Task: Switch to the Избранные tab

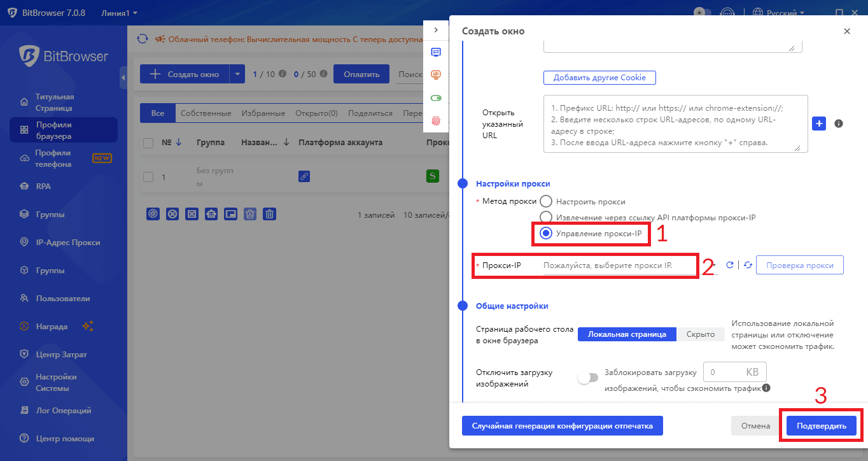Action: 263,113
